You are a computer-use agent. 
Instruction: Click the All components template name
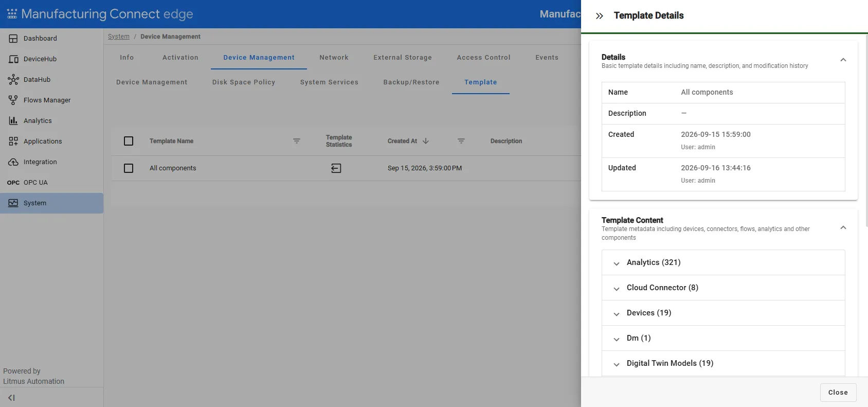[173, 168]
